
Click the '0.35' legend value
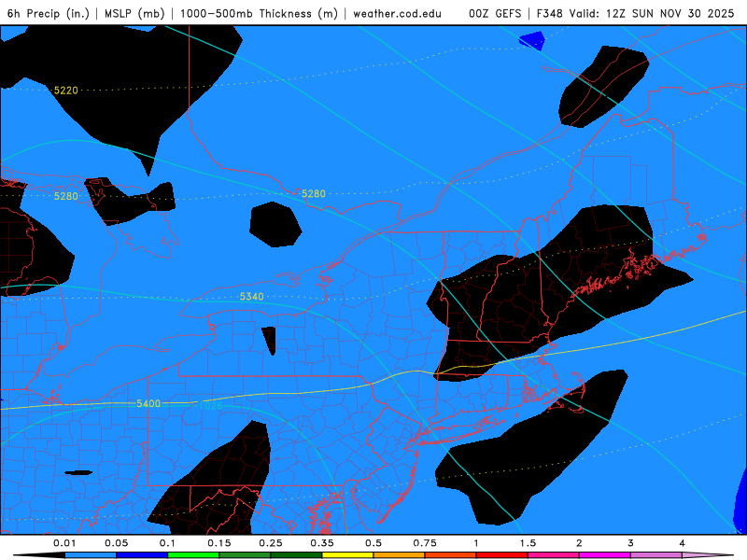point(322,543)
